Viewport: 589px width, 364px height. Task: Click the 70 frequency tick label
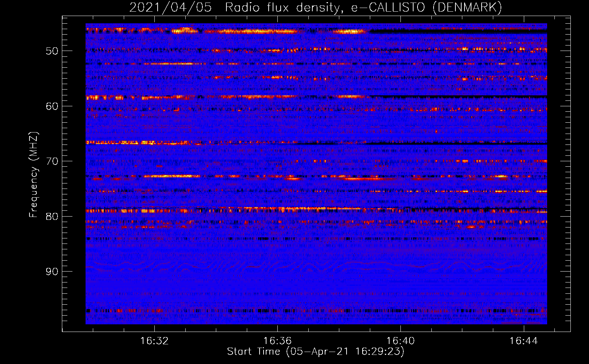52,161
